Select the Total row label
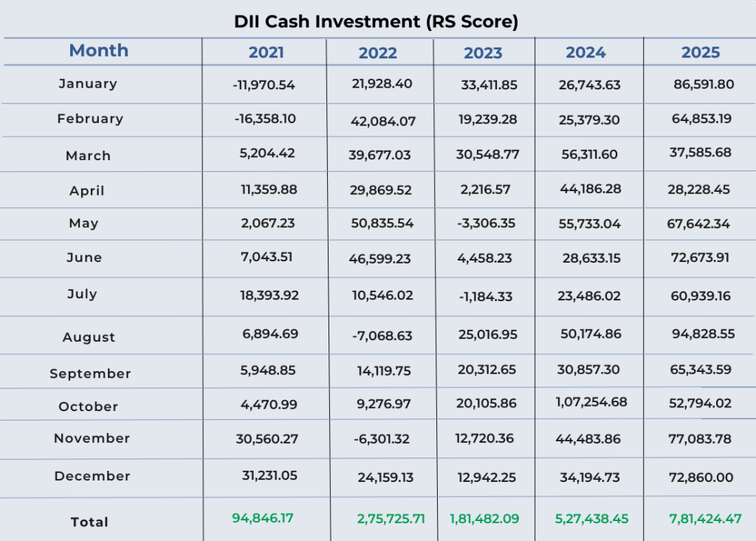 (90, 521)
